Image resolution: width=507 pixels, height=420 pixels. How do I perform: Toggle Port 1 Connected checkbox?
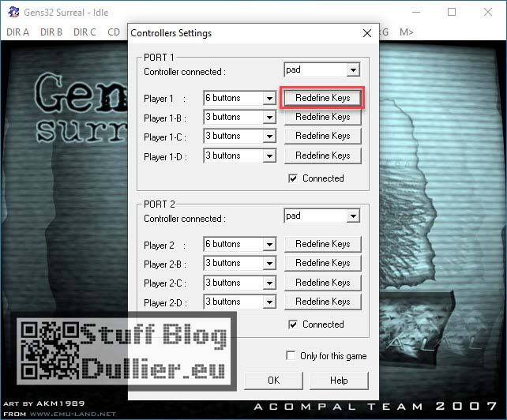tap(294, 178)
